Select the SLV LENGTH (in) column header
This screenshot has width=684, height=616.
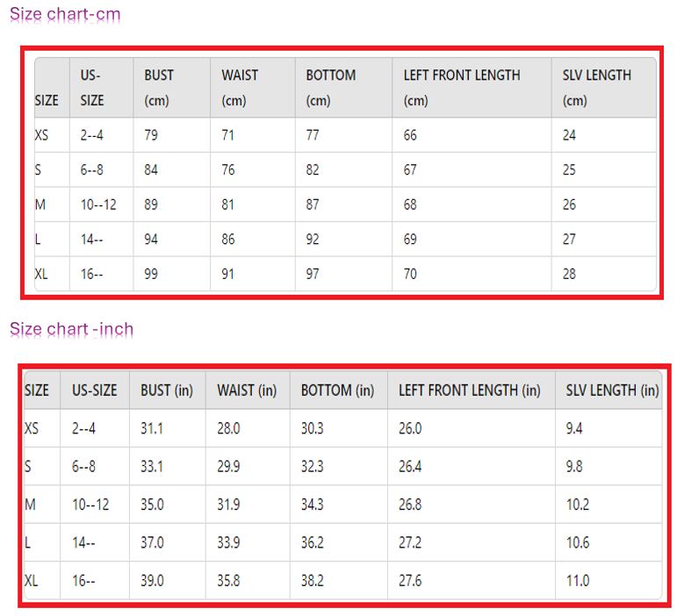click(x=612, y=390)
